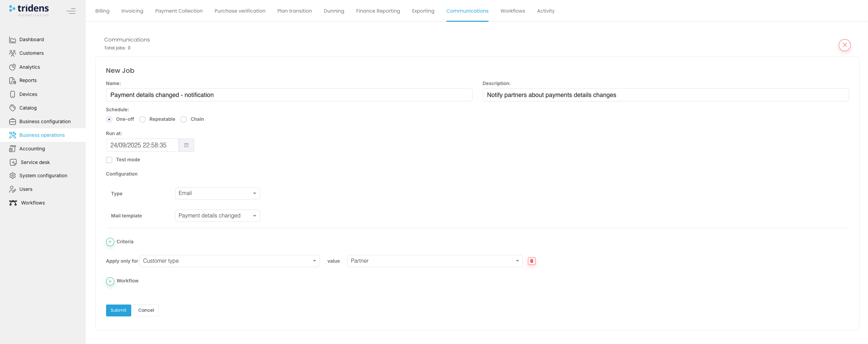
Task: Open the Type dropdown showing Email
Action: pyautogui.click(x=217, y=194)
